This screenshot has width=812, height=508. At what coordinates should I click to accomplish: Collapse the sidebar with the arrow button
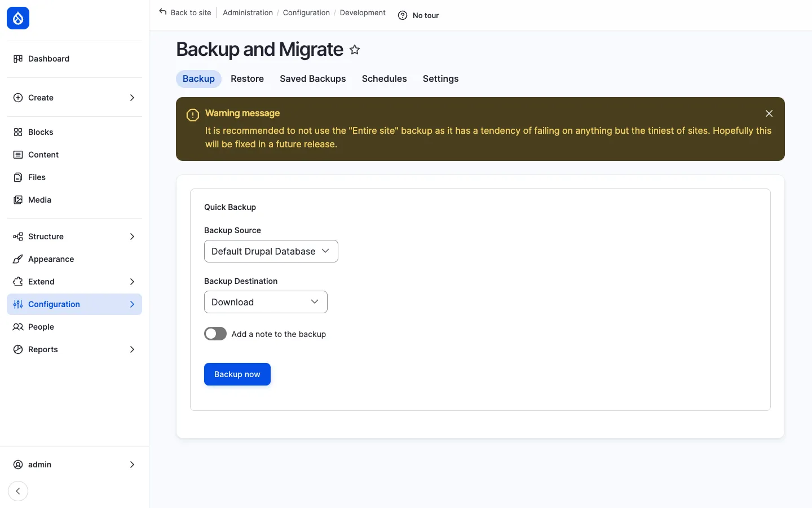point(18,491)
